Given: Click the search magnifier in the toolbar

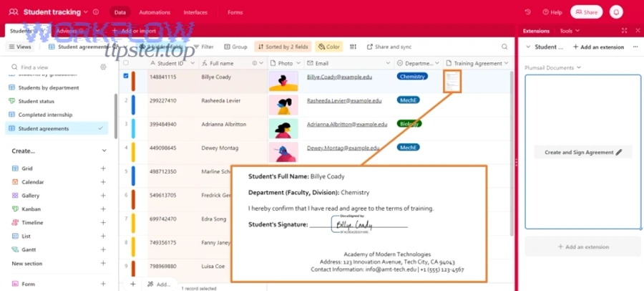Looking at the screenshot, I should pyautogui.click(x=504, y=47).
